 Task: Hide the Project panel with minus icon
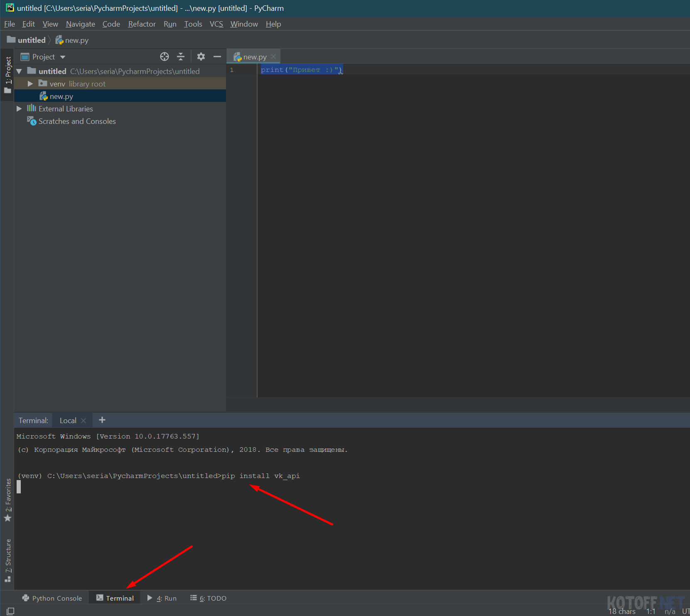tap(217, 57)
